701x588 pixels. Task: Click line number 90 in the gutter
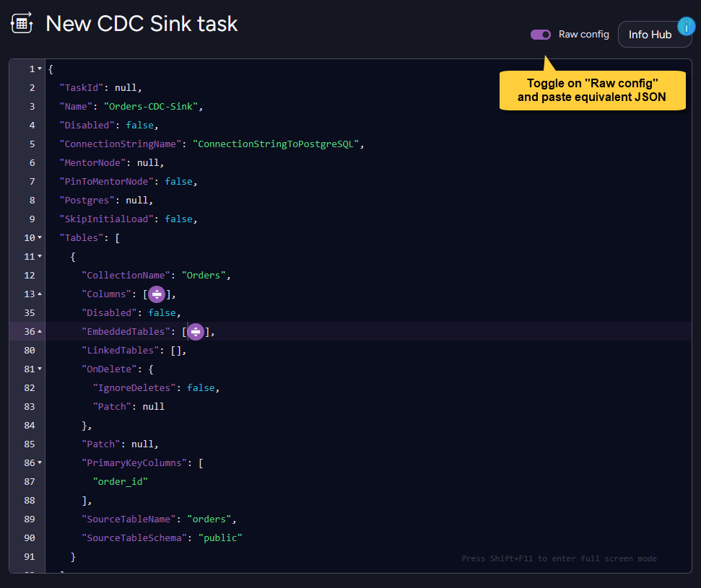tap(30, 538)
